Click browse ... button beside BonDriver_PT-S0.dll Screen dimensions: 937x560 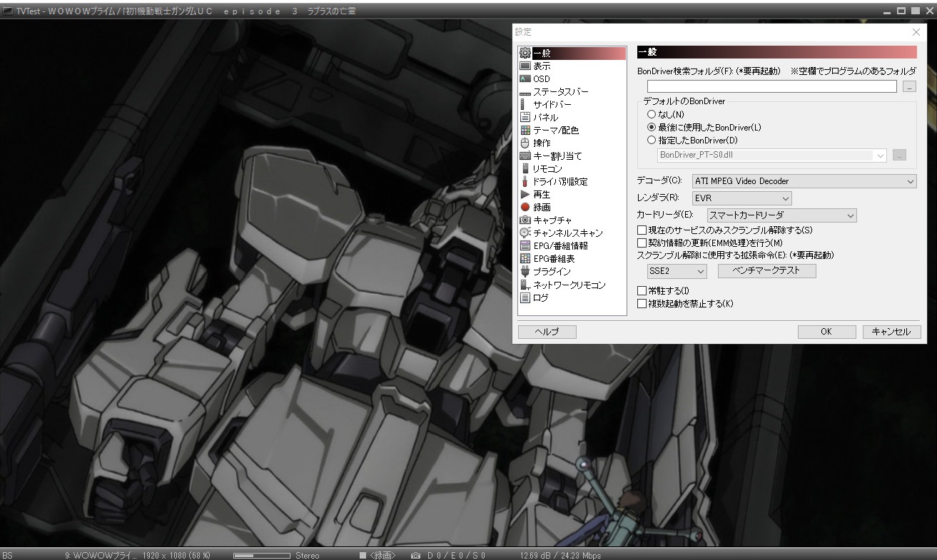click(899, 155)
